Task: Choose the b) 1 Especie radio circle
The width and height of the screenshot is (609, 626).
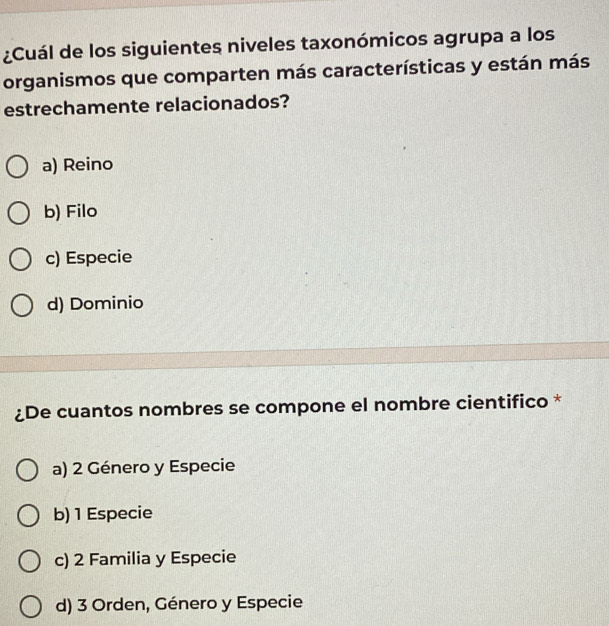Action: coord(28,515)
